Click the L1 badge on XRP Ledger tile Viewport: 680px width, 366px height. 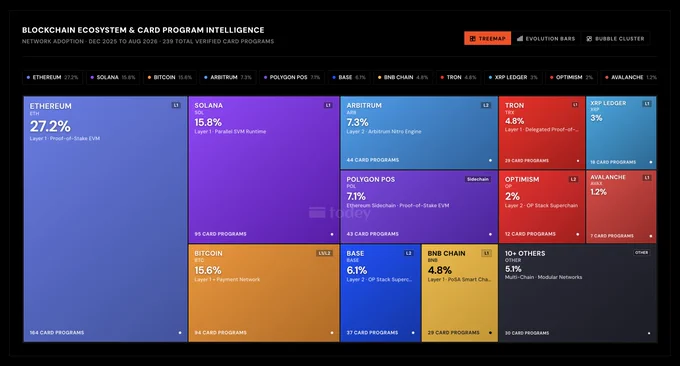[x=647, y=104]
